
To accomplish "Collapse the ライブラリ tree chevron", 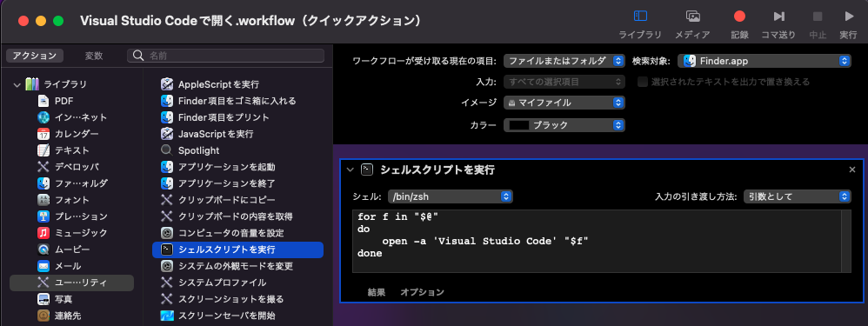I will [x=17, y=84].
